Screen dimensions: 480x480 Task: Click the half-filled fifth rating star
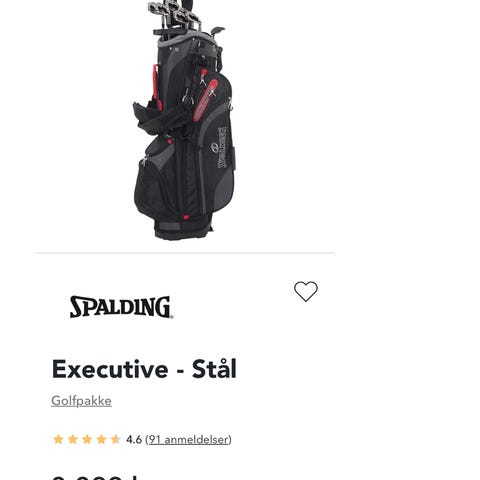pyautogui.click(x=116, y=439)
